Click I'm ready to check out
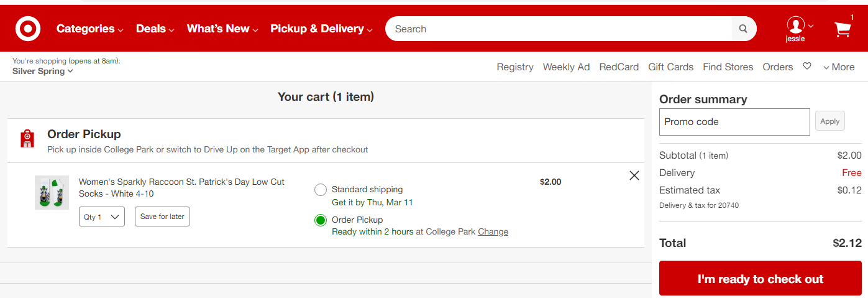 [760, 279]
